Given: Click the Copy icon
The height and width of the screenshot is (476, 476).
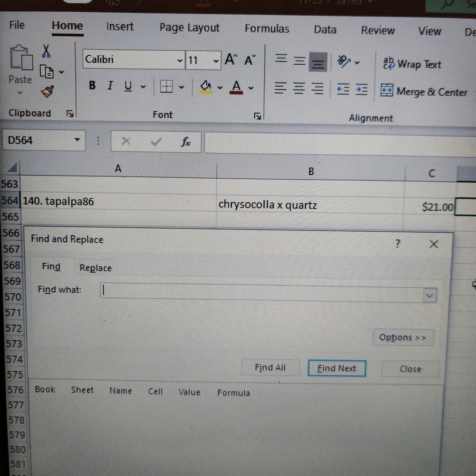Looking at the screenshot, I should tap(46, 72).
